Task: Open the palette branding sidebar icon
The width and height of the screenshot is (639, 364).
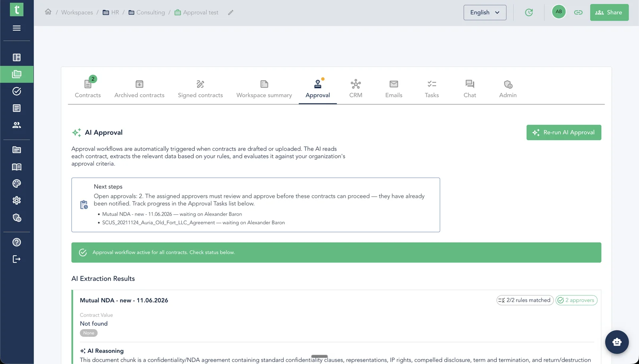Action: 16,184
